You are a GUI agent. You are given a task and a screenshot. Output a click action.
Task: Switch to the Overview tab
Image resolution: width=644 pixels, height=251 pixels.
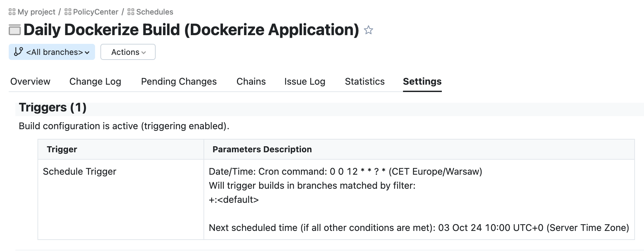click(x=30, y=81)
